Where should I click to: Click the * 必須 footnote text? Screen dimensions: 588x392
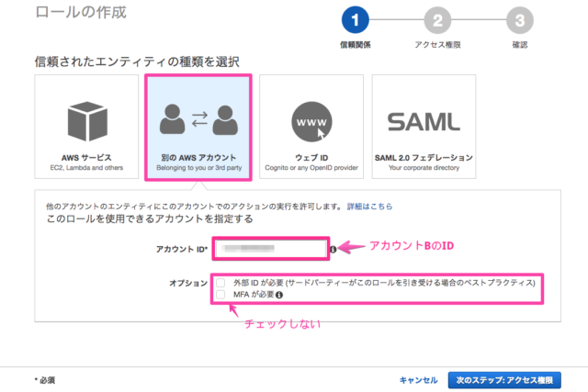point(45,380)
